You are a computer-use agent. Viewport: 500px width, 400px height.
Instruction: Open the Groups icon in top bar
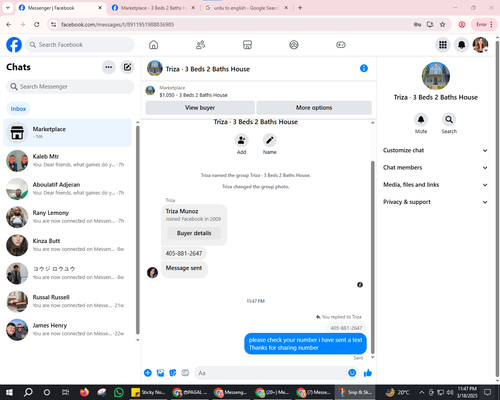294,45
